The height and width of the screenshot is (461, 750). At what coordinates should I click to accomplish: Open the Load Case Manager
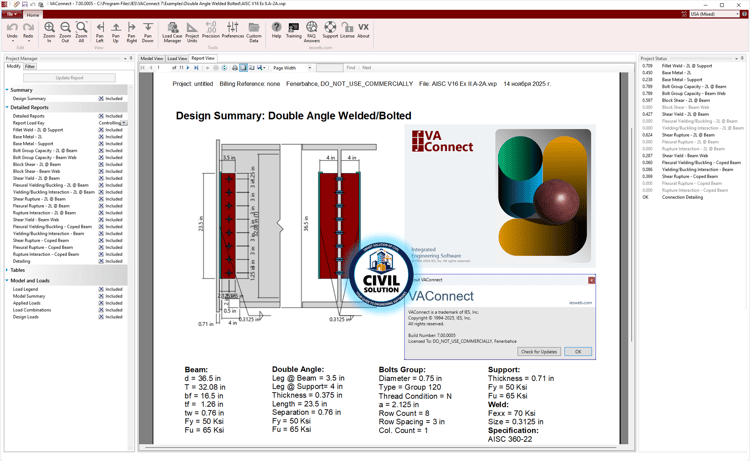172,32
